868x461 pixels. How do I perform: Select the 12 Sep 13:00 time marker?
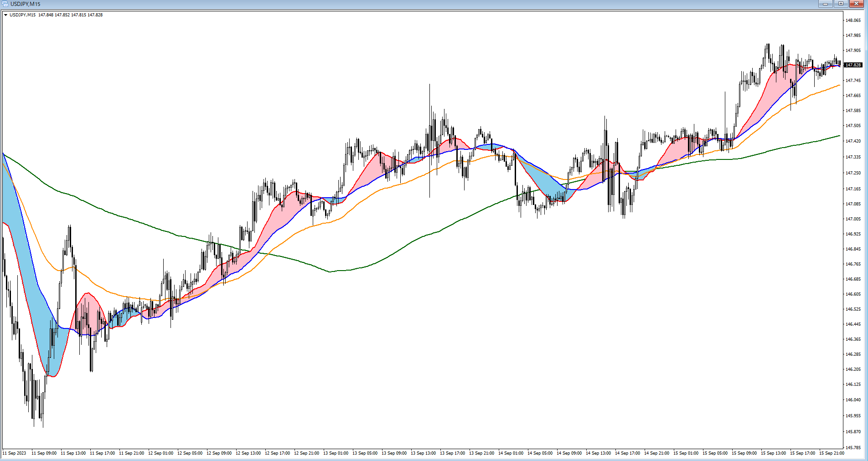(x=248, y=453)
